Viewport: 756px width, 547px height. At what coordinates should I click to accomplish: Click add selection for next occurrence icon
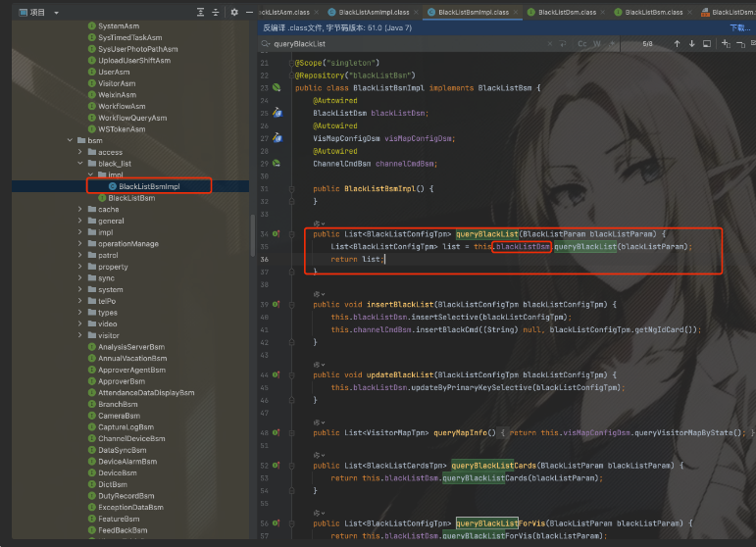pyautogui.click(x=727, y=44)
